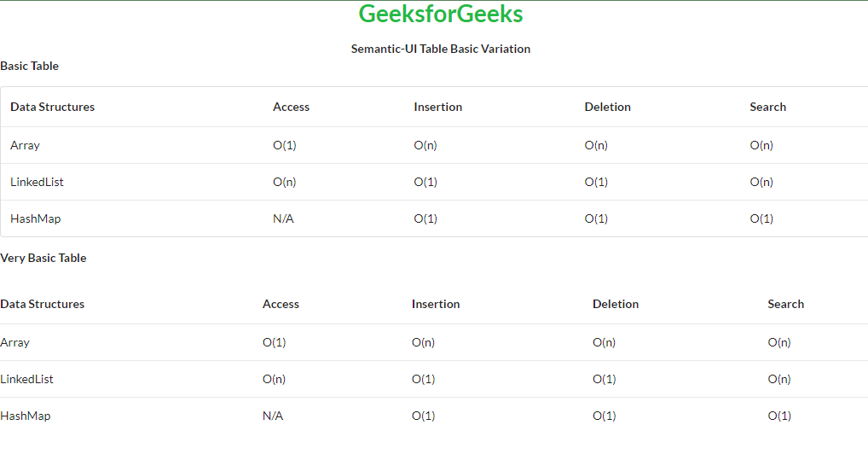The width and height of the screenshot is (868, 460).
Task: Click the 'HashMap' cell in the bordered Basic Table
Action: 36,218
